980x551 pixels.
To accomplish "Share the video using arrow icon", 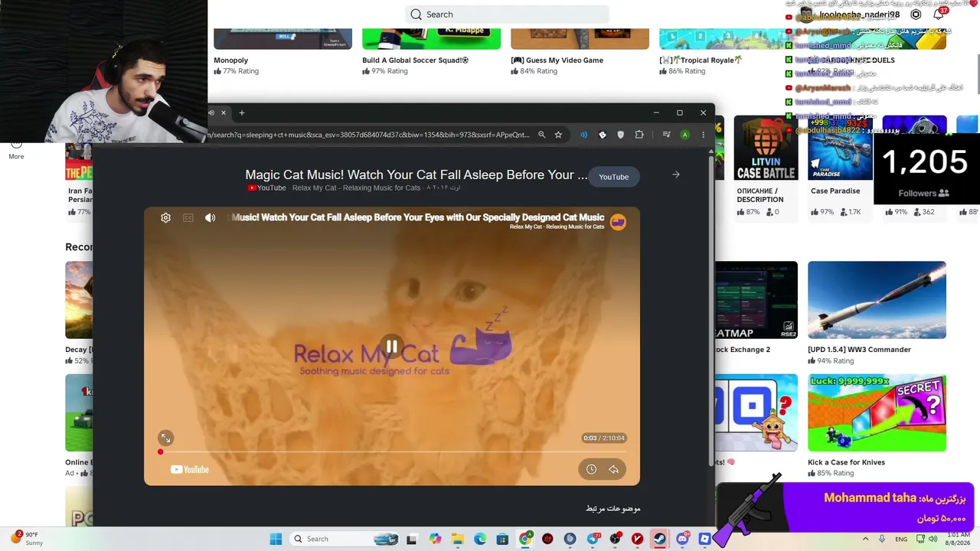I will coord(613,469).
